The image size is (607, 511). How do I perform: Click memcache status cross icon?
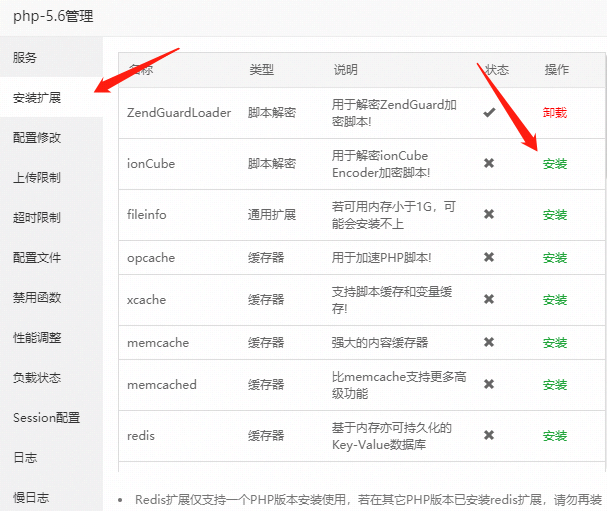tap(489, 342)
